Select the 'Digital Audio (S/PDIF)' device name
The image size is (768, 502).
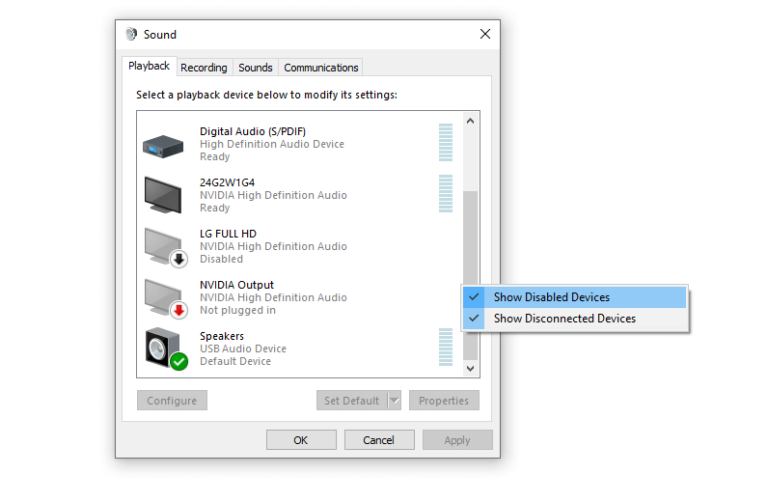tap(253, 131)
